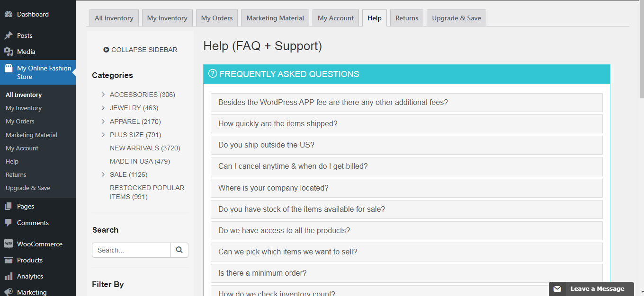Screen dimensions: 644x296
Task: Collapse the sidebar with the arrow toggle
Action: [106, 50]
